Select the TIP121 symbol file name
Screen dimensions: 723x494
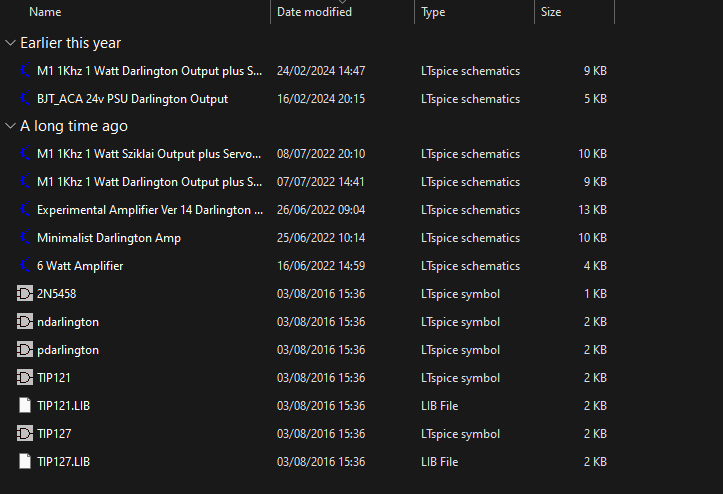[x=53, y=377]
